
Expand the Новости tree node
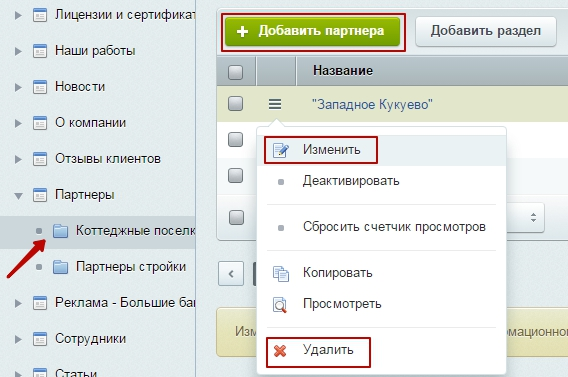click(x=18, y=87)
